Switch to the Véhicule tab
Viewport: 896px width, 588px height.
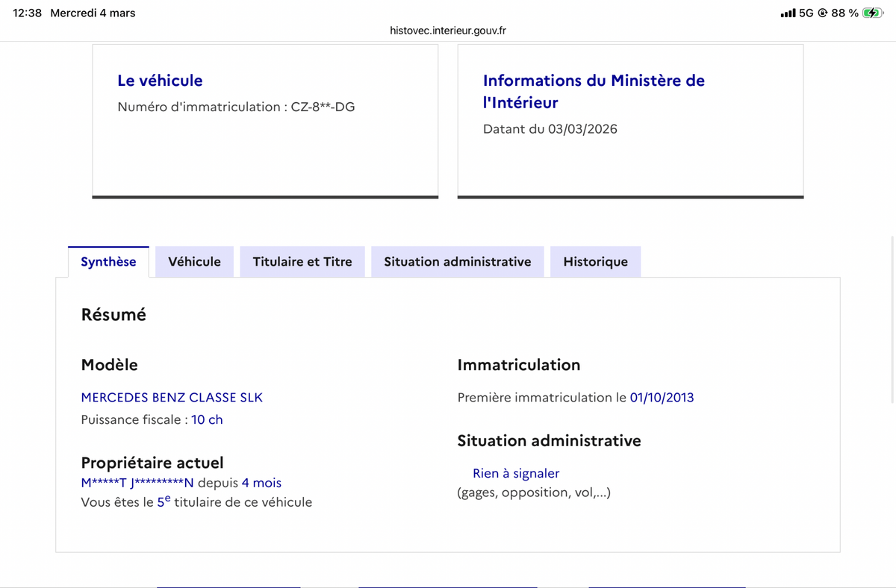tap(194, 262)
